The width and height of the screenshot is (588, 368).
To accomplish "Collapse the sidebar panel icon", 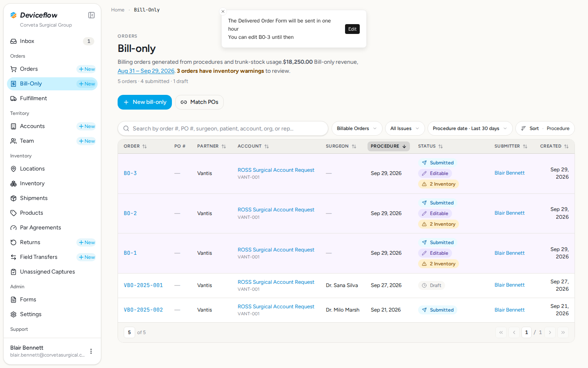I will [x=91, y=15].
